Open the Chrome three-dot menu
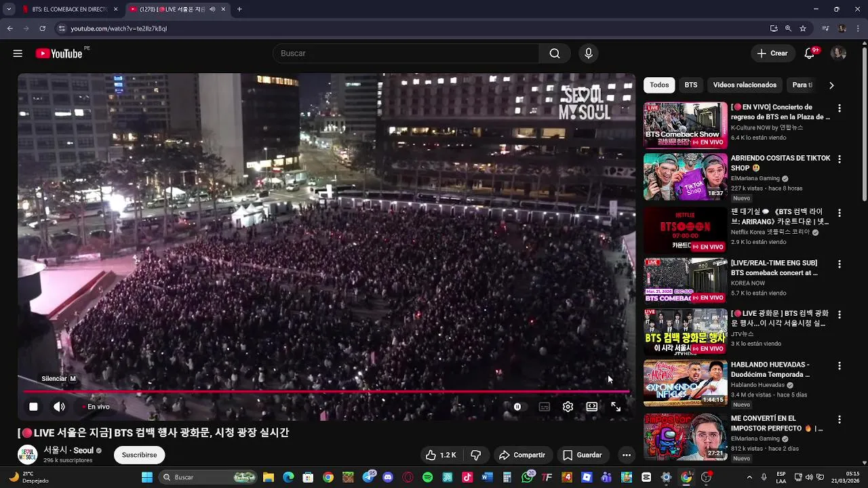This screenshot has width=868, height=488. coord(859,28)
